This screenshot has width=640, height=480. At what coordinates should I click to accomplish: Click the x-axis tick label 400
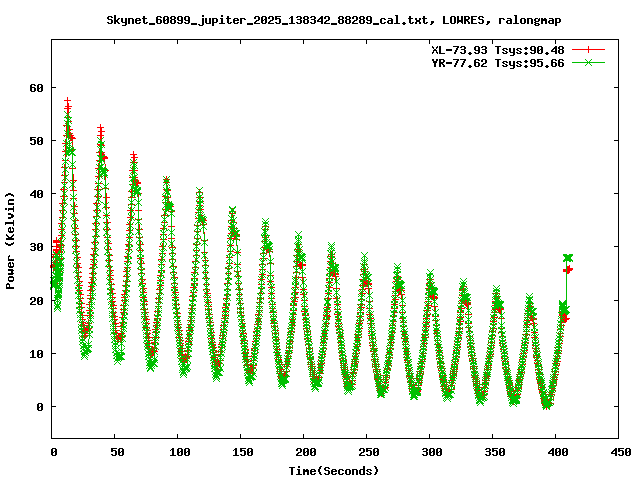[558, 452]
